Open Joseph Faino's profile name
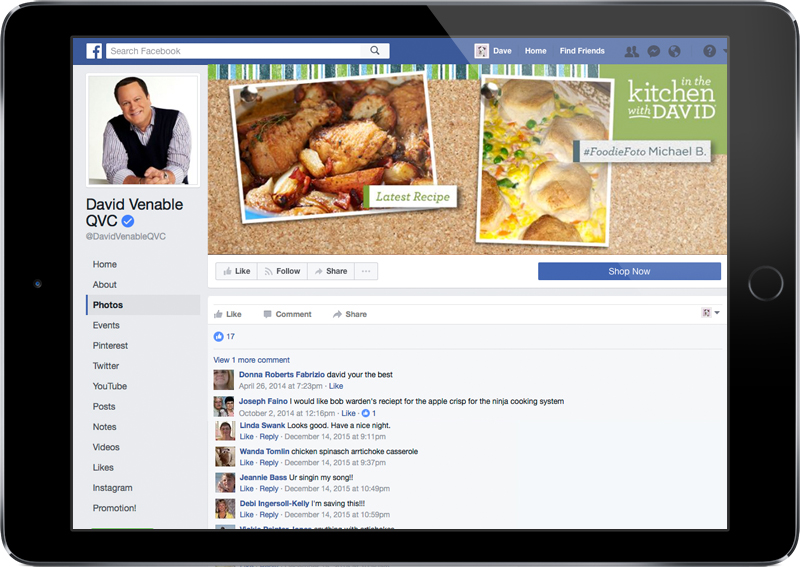 tap(263, 401)
